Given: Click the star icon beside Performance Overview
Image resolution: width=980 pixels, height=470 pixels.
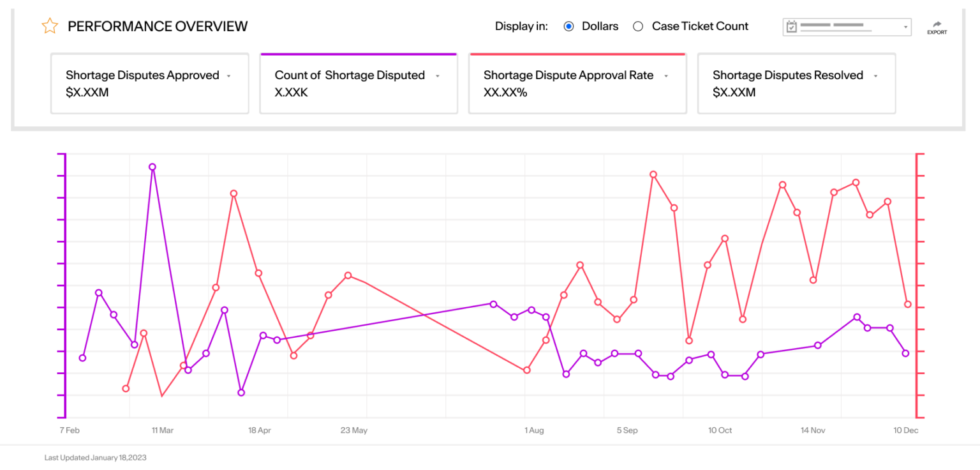Looking at the screenshot, I should pos(49,26).
